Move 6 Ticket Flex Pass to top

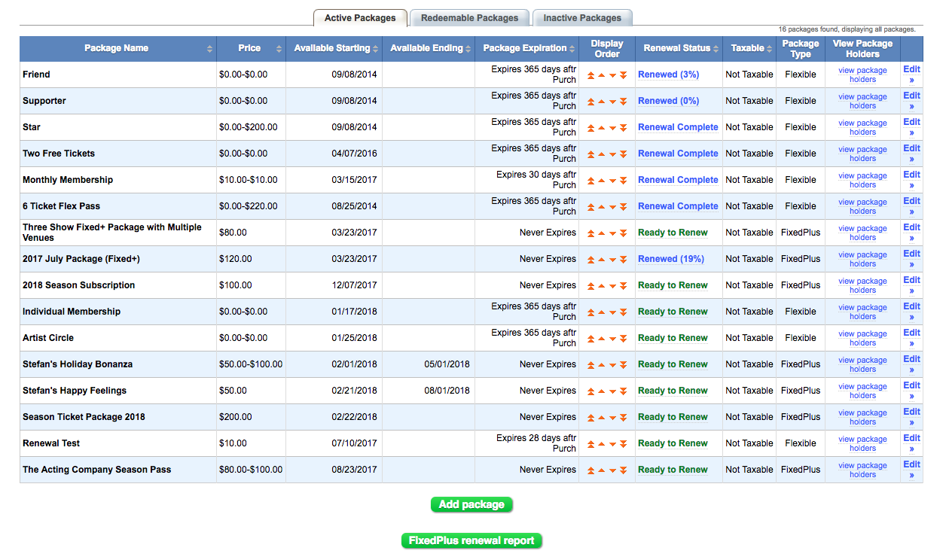[591, 206]
